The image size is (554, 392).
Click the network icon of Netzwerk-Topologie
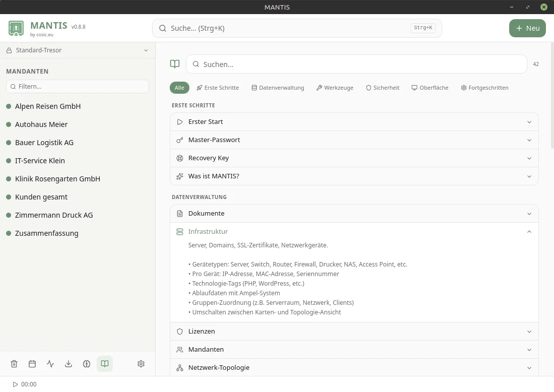pos(180,368)
